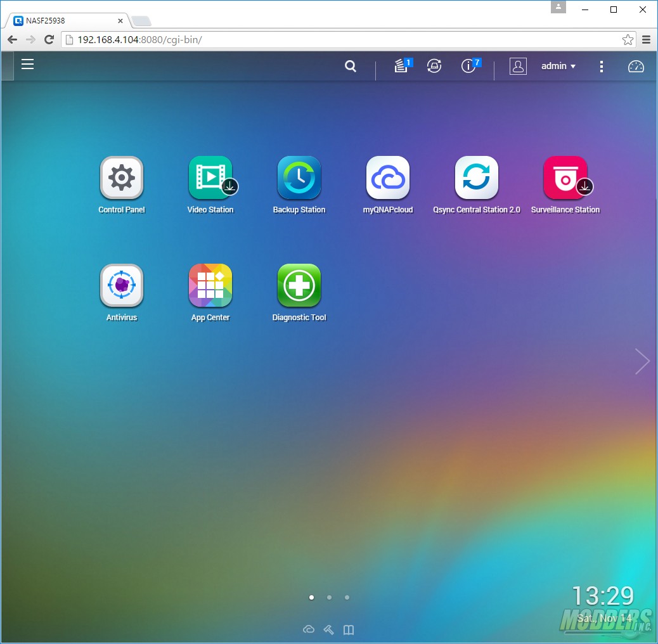Open a new browser tab
The image size is (658, 644).
click(141, 21)
